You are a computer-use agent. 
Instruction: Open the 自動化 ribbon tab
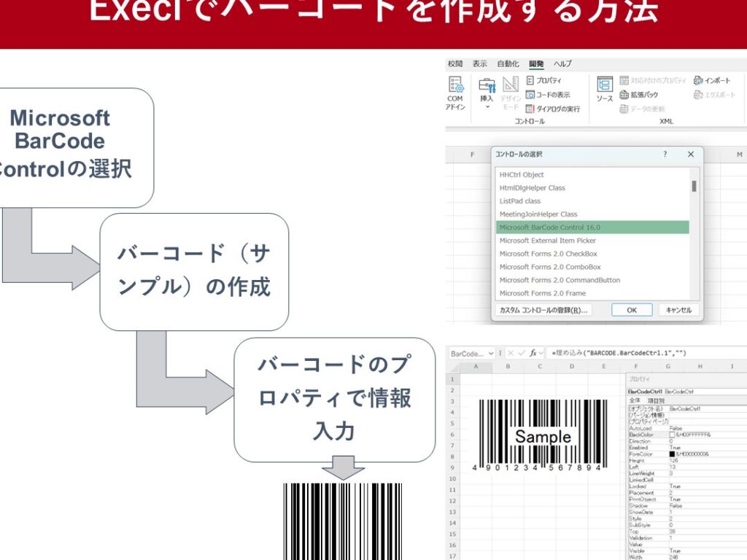(508, 64)
